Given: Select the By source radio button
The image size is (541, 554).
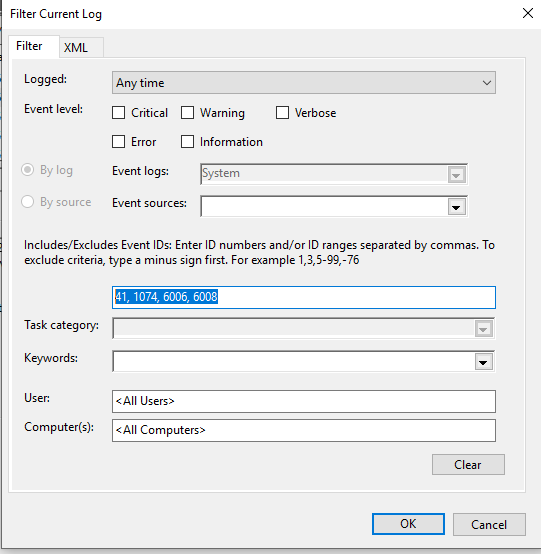Looking at the screenshot, I should coord(28,202).
